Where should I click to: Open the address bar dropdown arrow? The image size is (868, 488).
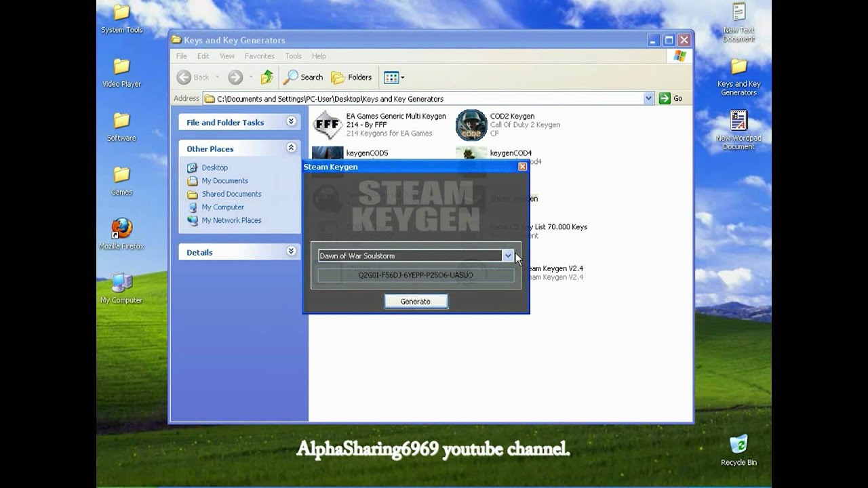(x=649, y=98)
